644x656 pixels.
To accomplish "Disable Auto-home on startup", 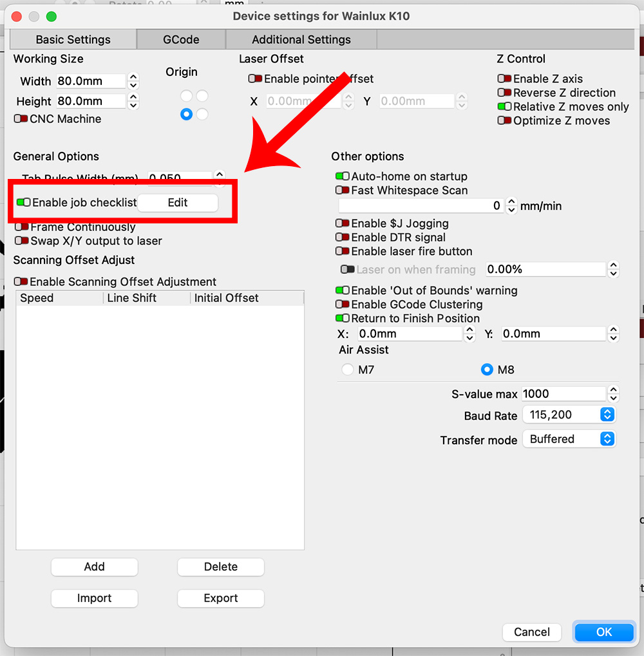I will coord(343,176).
